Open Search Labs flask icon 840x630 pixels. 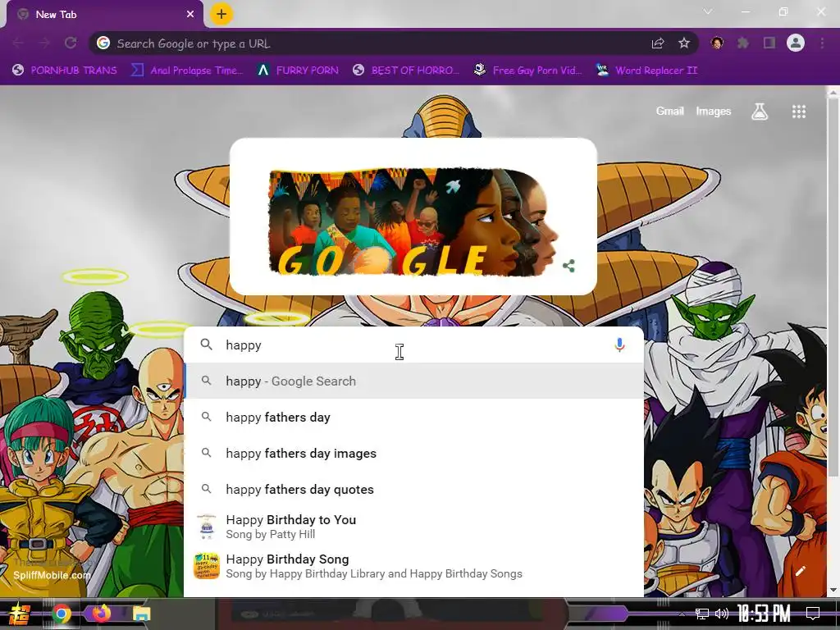[x=760, y=112]
